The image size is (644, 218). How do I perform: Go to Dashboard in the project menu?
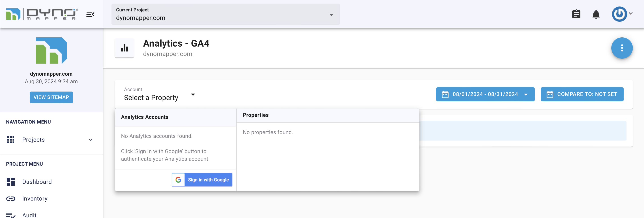pos(37,182)
